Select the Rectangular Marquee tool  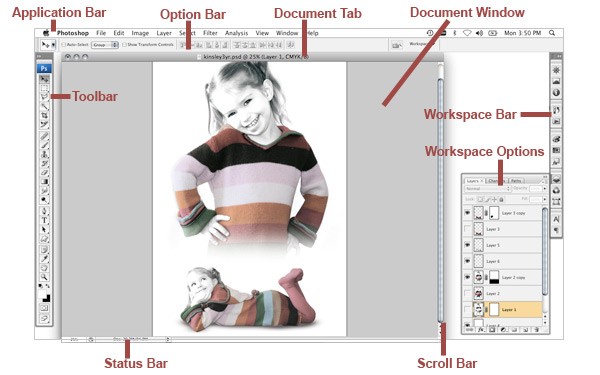[x=44, y=88]
